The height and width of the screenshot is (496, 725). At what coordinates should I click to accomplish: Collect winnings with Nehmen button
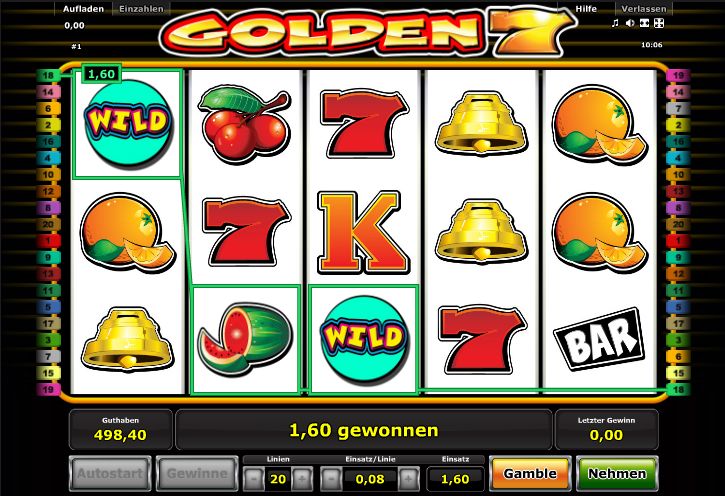tap(617, 474)
